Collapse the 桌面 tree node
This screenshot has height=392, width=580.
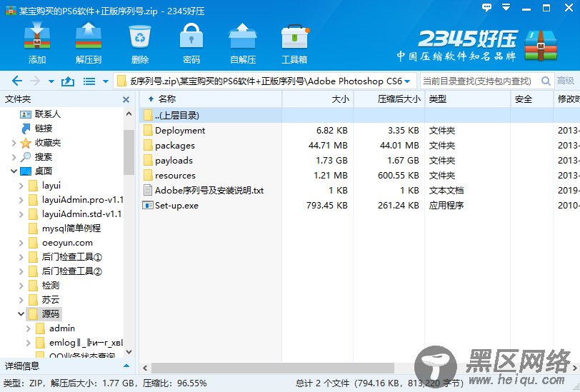(x=14, y=171)
